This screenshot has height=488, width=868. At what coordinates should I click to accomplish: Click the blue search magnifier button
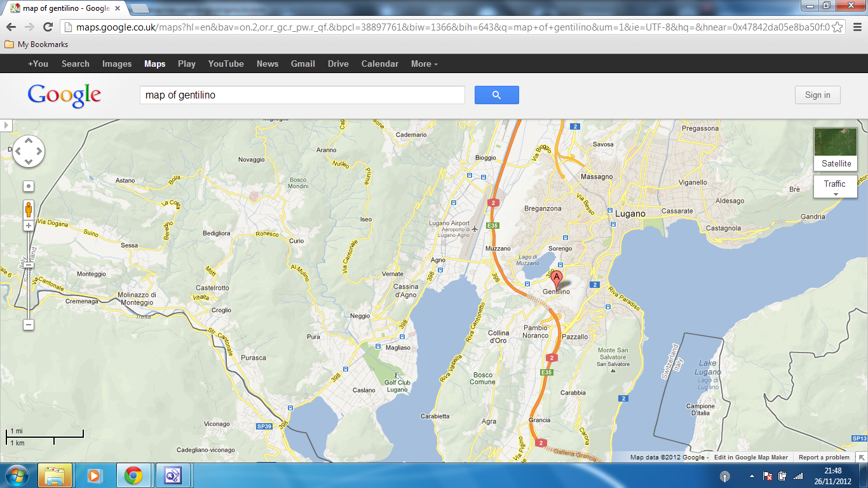tap(496, 95)
